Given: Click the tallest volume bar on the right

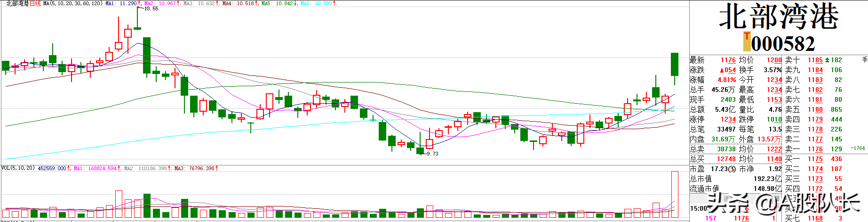Looking at the screenshot, I should click(x=674, y=195).
